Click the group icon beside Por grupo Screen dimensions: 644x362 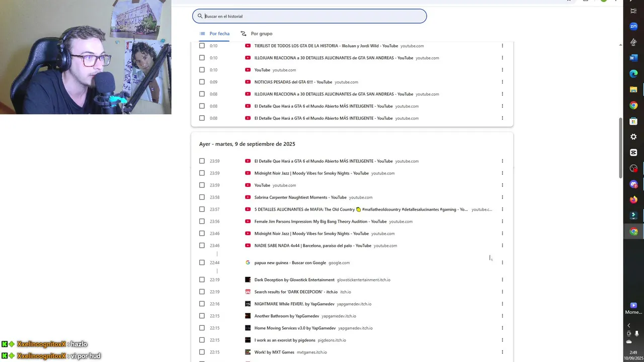[x=244, y=34]
